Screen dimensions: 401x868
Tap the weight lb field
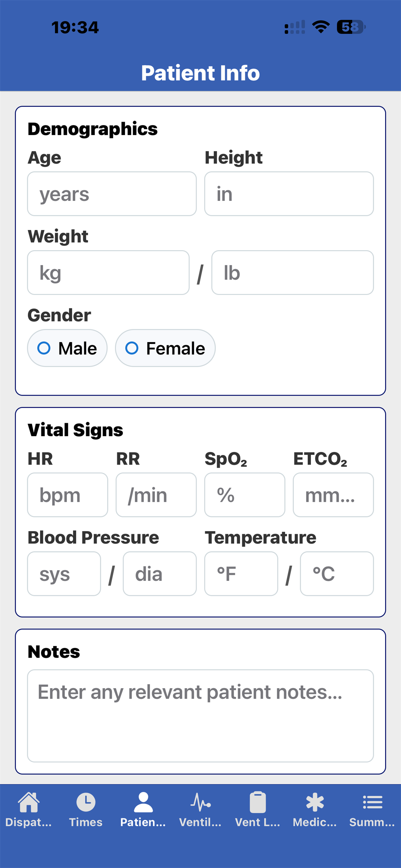[x=293, y=272]
